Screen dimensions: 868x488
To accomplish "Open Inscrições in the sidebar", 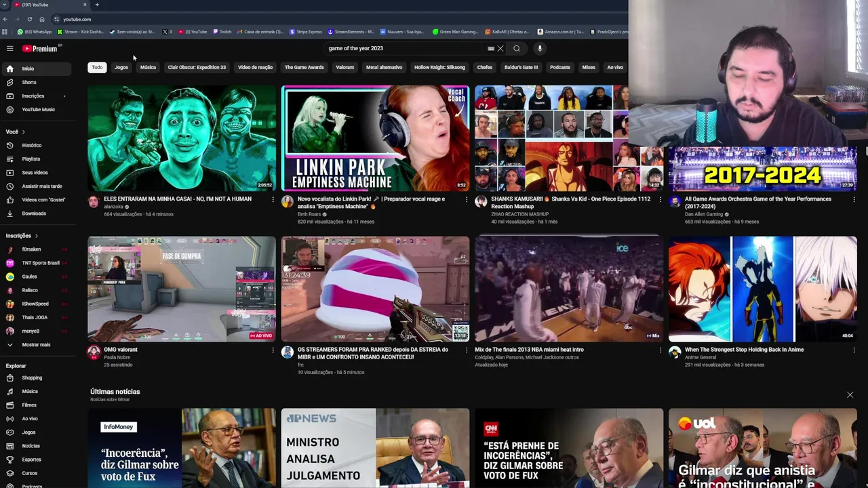I will (36, 96).
